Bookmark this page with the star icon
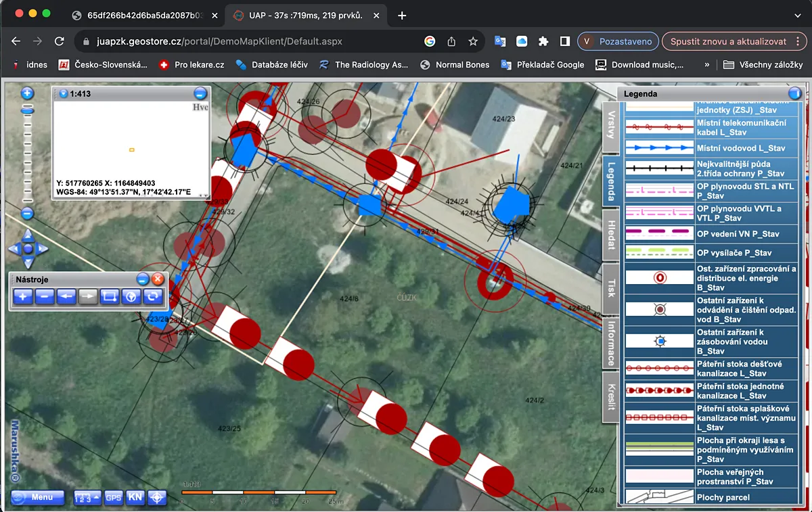This screenshot has height=512, width=812. pyautogui.click(x=473, y=41)
